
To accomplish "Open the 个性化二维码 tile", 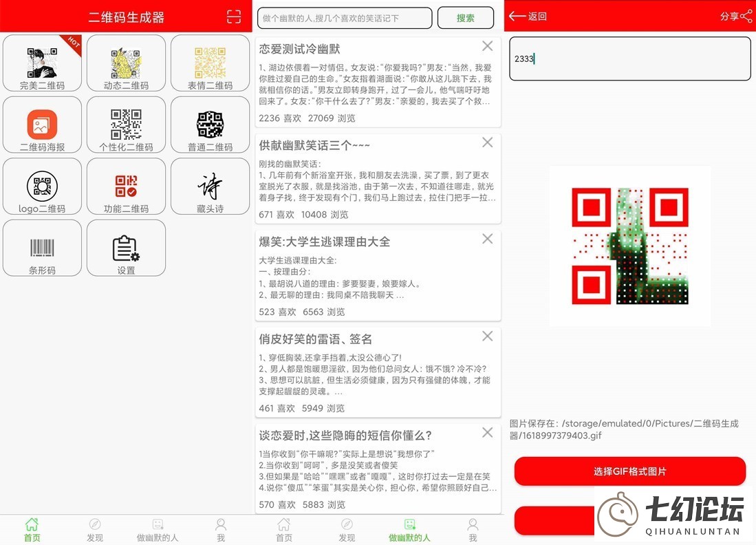I will [127, 125].
